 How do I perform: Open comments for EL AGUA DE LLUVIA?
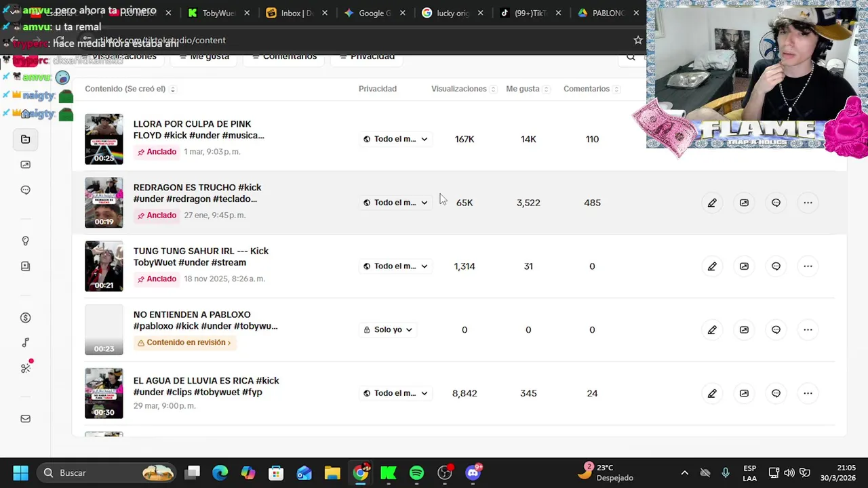tap(776, 393)
